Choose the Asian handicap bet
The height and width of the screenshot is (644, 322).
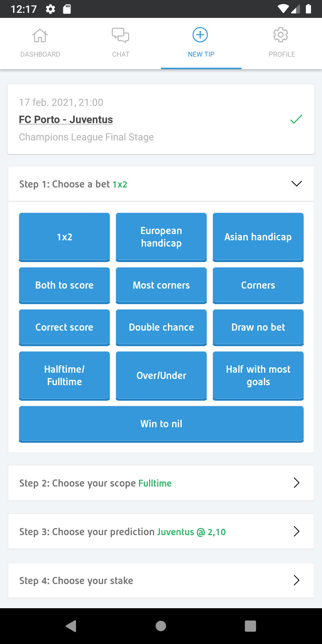click(258, 237)
